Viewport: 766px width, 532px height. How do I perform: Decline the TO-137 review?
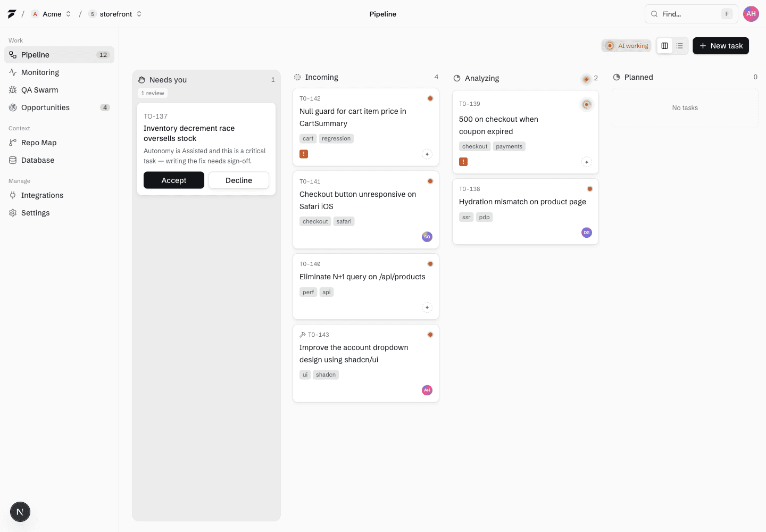click(x=239, y=180)
